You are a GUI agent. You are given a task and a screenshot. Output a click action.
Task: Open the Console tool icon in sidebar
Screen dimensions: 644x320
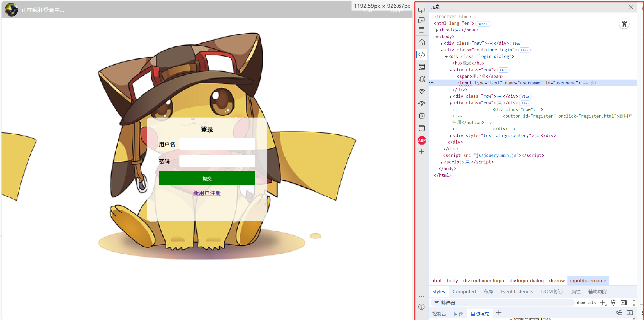pos(422,67)
